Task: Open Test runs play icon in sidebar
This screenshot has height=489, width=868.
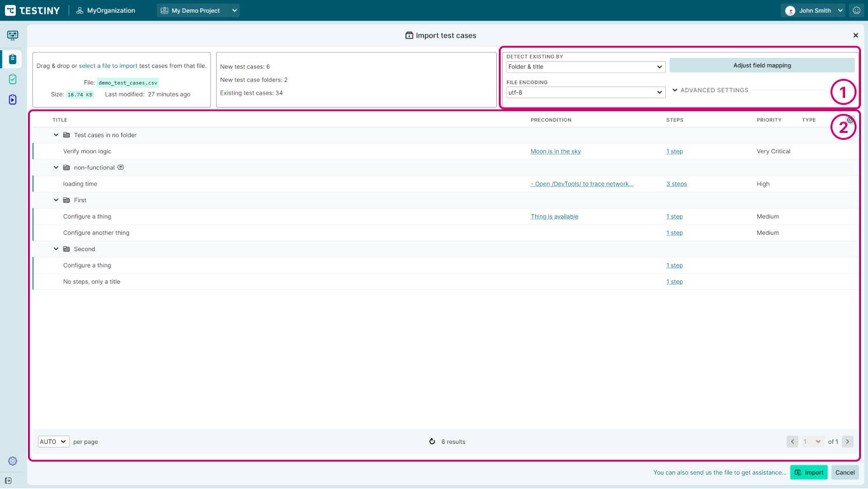Action: pyautogui.click(x=13, y=100)
